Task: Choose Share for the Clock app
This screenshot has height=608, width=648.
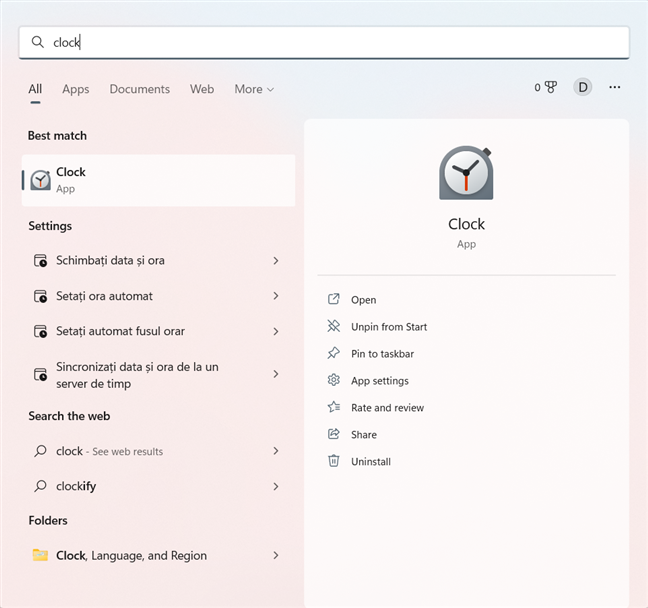Action: point(364,434)
